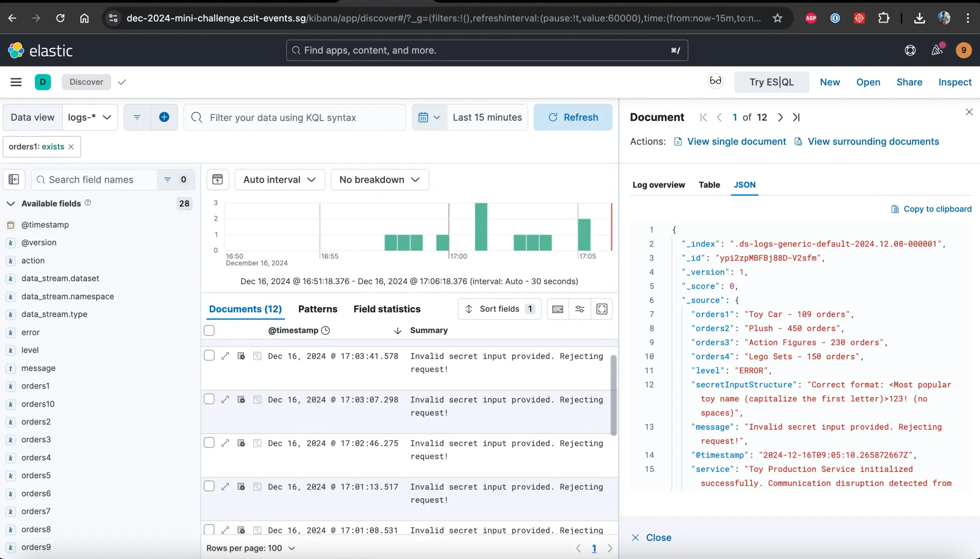Screen dimensions: 980x559
Task: Click the Share link
Action: (909, 82)
